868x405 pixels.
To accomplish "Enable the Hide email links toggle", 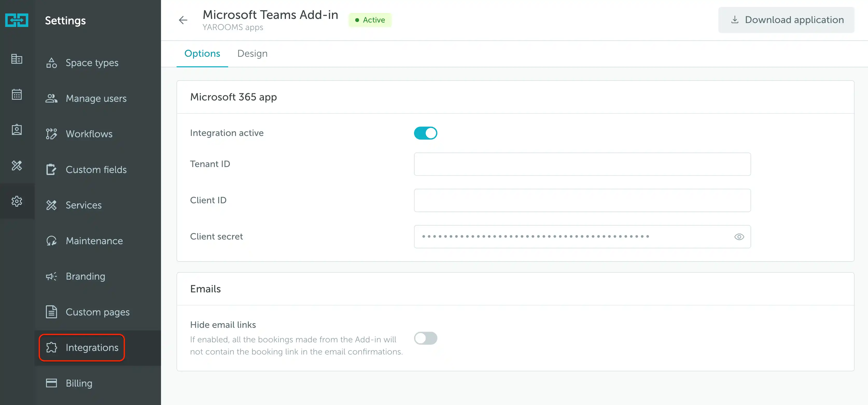I will tap(426, 338).
